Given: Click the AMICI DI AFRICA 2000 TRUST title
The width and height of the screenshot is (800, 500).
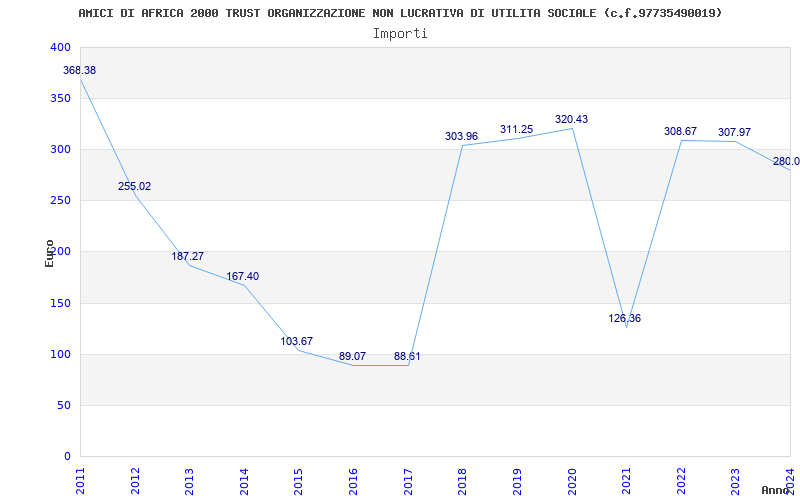Looking at the screenshot, I should coord(400,13).
